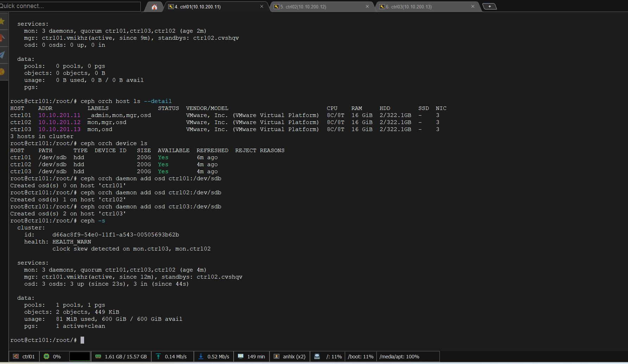This screenshot has width=628, height=364.
Task: Open the Sessions star icon in the sidebar
Action: (x=2, y=21)
